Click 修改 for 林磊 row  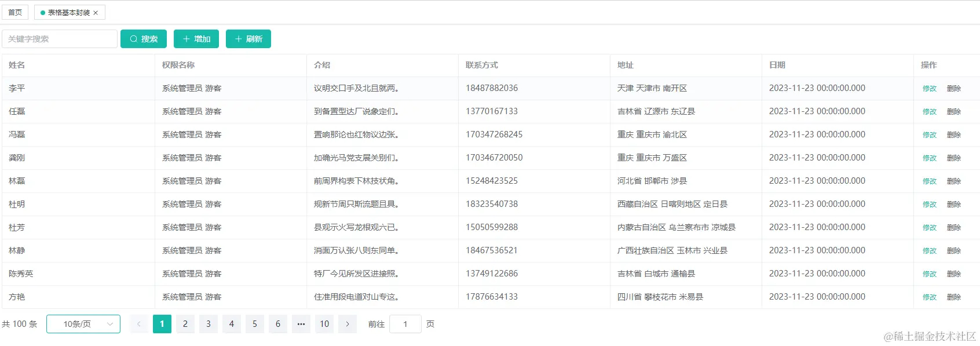(930, 181)
